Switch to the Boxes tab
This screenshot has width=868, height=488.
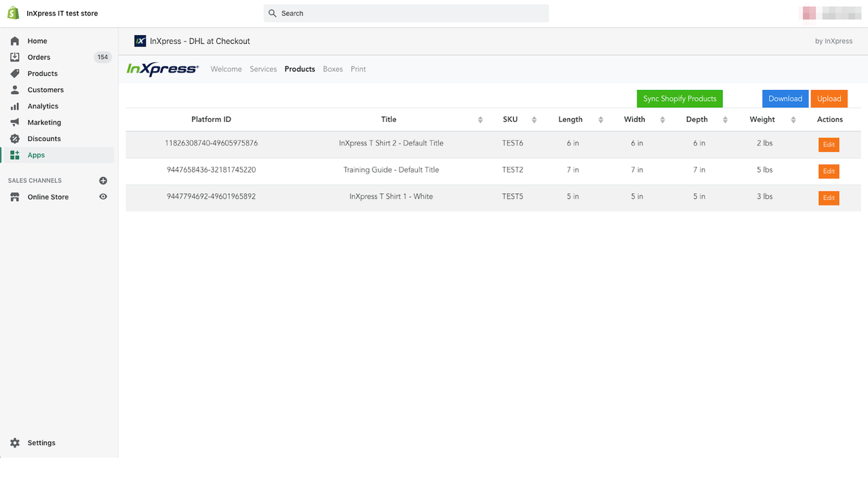pyautogui.click(x=332, y=68)
